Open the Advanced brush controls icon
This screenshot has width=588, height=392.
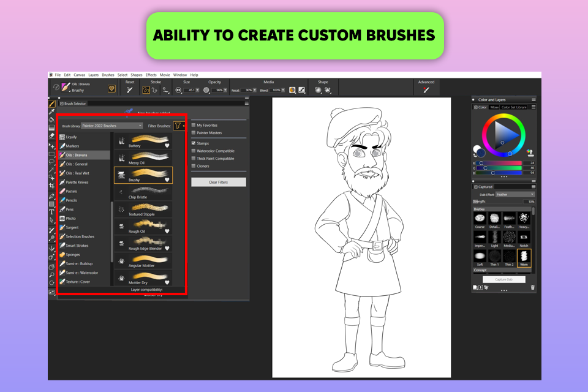(x=426, y=90)
